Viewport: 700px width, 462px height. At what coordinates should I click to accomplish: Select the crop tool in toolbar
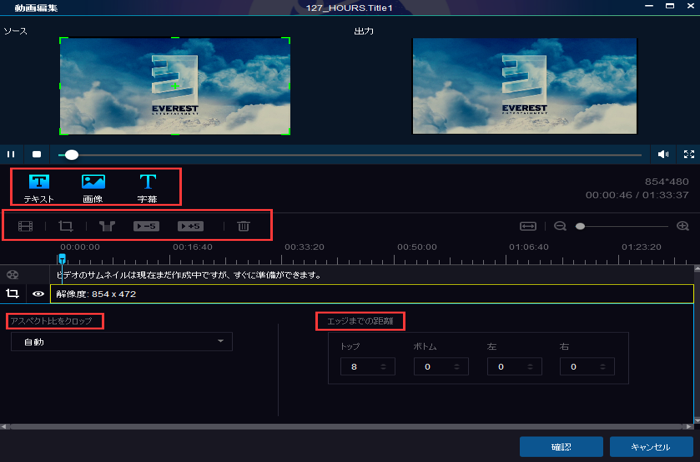coord(66,226)
